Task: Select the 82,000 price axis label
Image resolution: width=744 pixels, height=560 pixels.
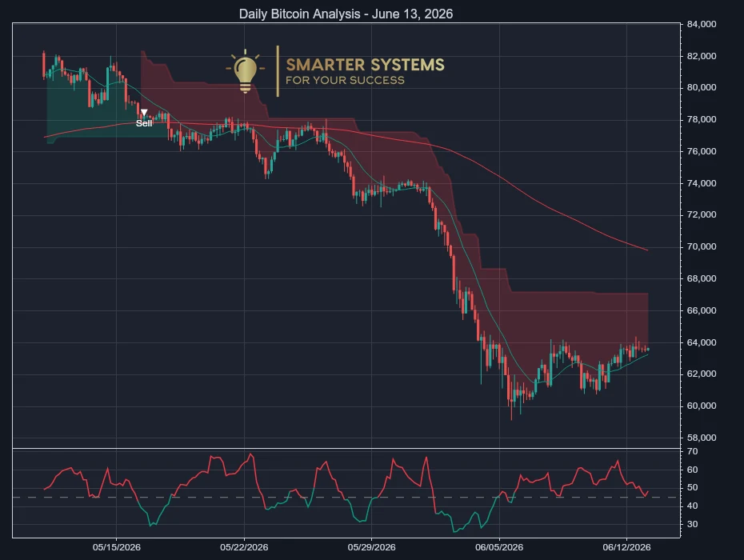Action: pyautogui.click(x=702, y=56)
